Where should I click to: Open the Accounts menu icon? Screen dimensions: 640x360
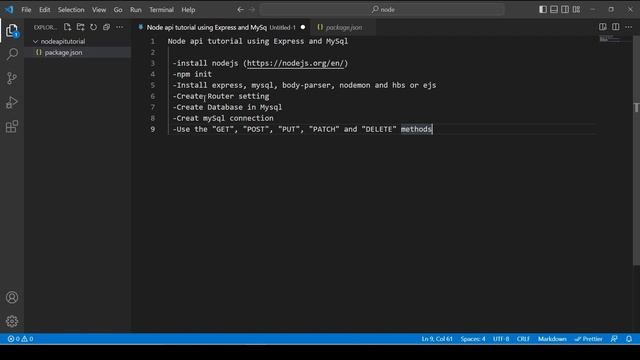coord(12,297)
